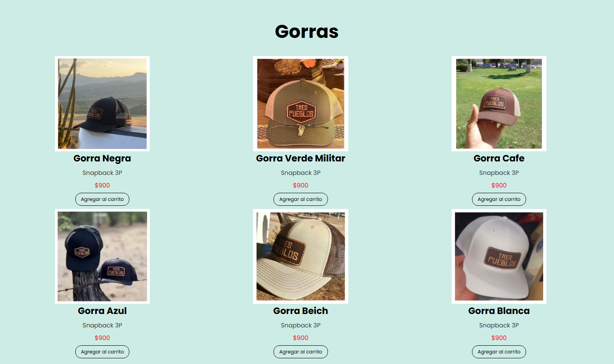Click the Gorra Verde Militar title

301,158
